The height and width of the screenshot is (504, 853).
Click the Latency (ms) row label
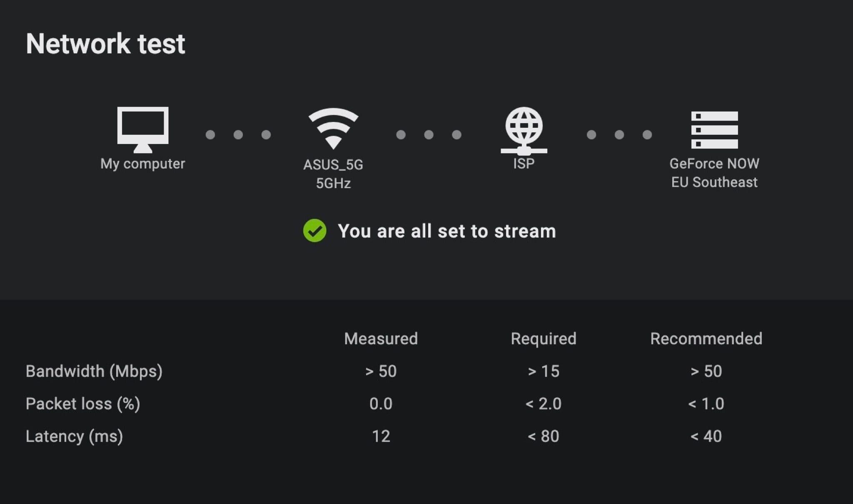click(74, 436)
